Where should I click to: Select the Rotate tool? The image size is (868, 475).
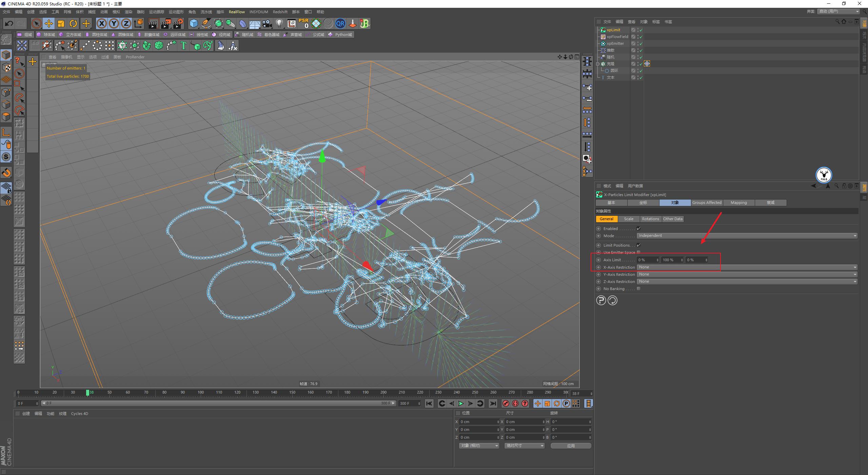pyautogui.click(x=73, y=23)
